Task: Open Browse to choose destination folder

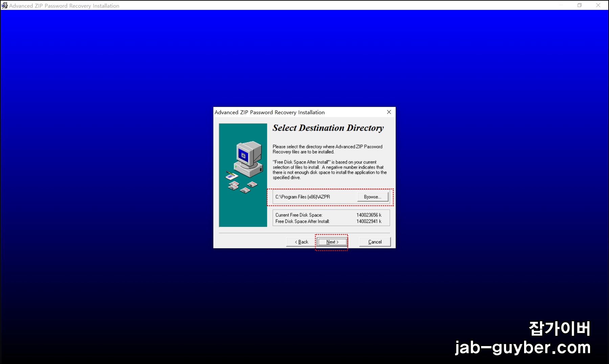Action: point(373,197)
